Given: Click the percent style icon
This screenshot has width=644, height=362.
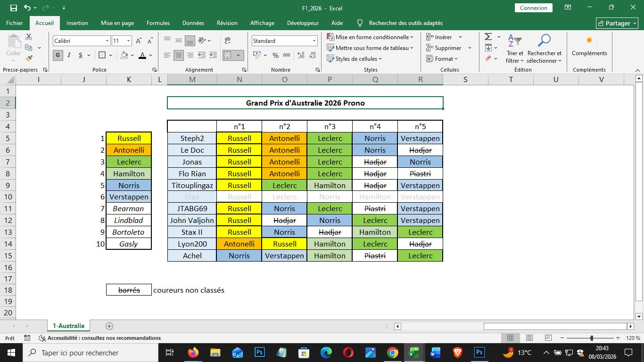Looking at the screenshot, I should pos(275,55).
